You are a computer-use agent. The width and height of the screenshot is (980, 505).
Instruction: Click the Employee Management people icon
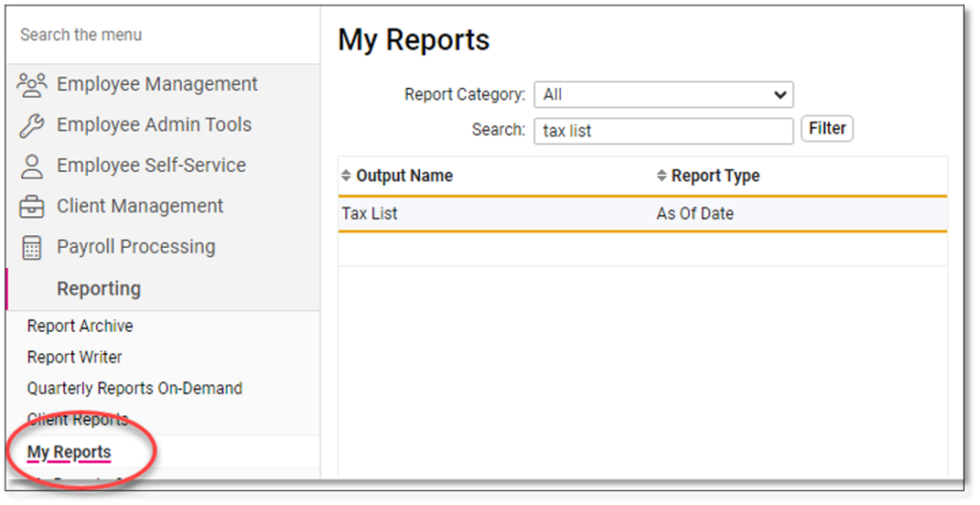click(32, 84)
